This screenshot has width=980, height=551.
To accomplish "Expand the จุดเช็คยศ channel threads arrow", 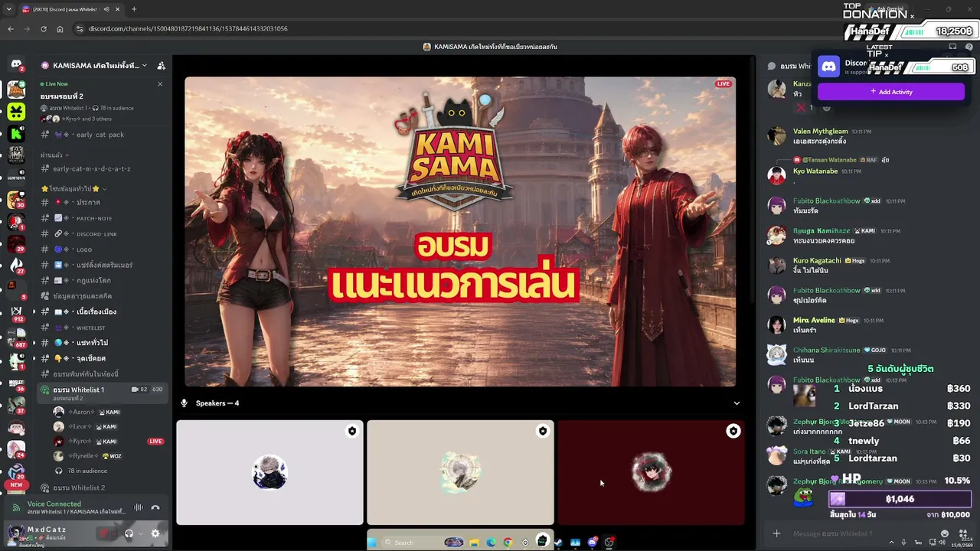I will pos(34,358).
